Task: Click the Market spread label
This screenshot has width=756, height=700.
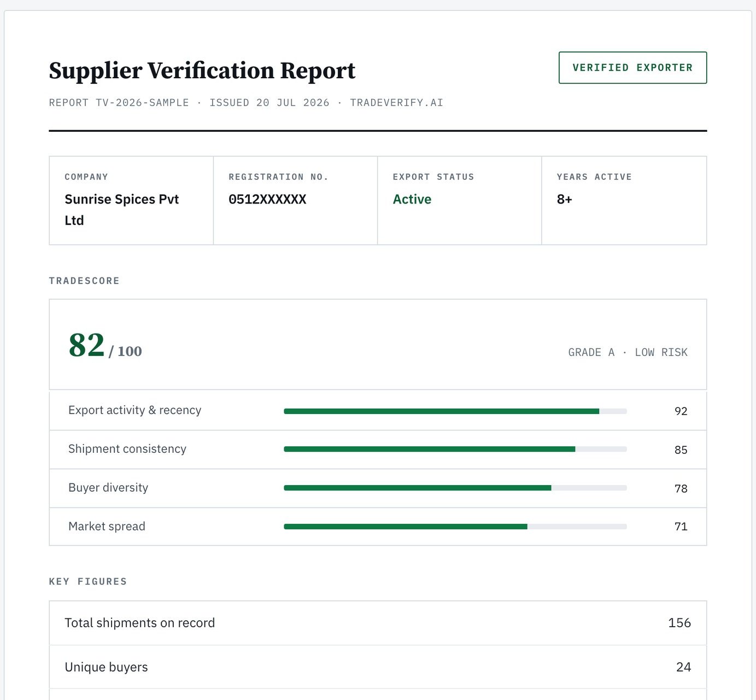Action: click(107, 527)
